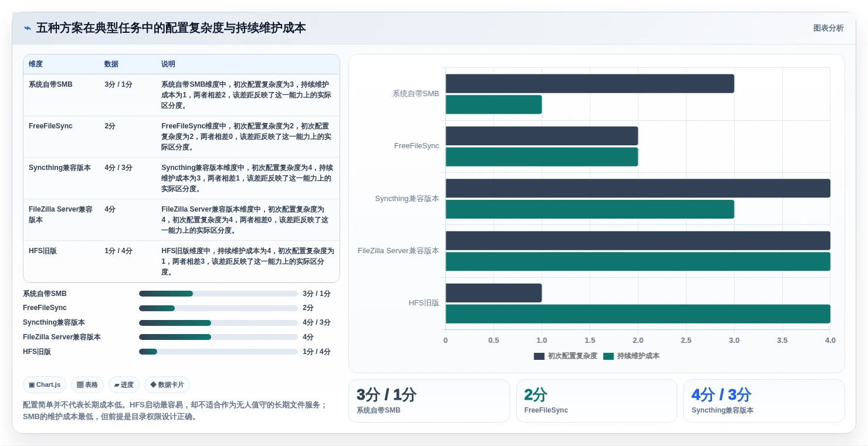Click Syncthing兼容版本 progress bar
Screen dimensions: 868x446
218,323
